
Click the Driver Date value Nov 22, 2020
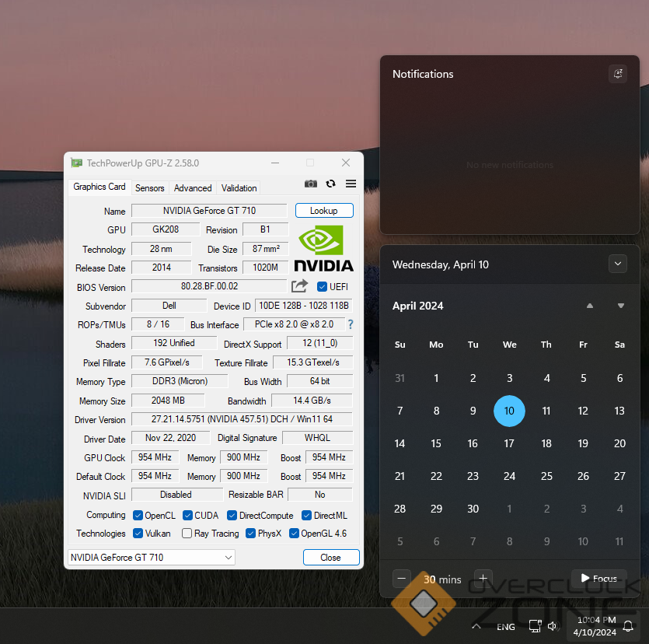170,438
